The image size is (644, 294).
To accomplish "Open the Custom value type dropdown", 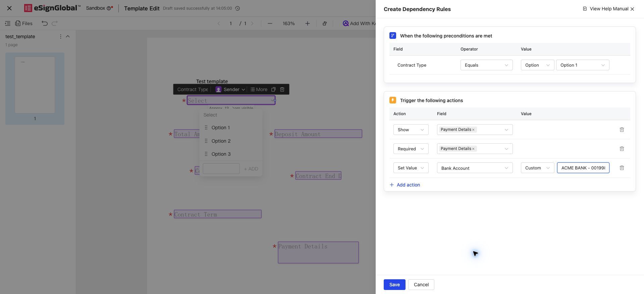I will (537, 168).
